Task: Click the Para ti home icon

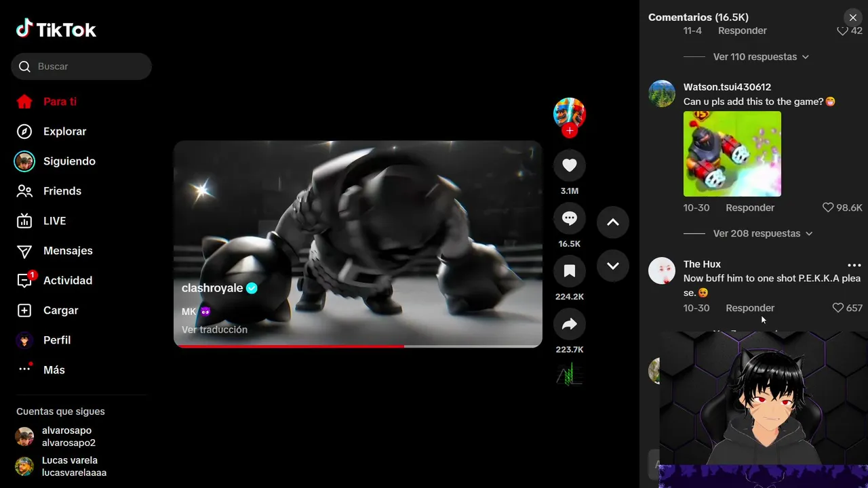Action: [x=24, y=102]
